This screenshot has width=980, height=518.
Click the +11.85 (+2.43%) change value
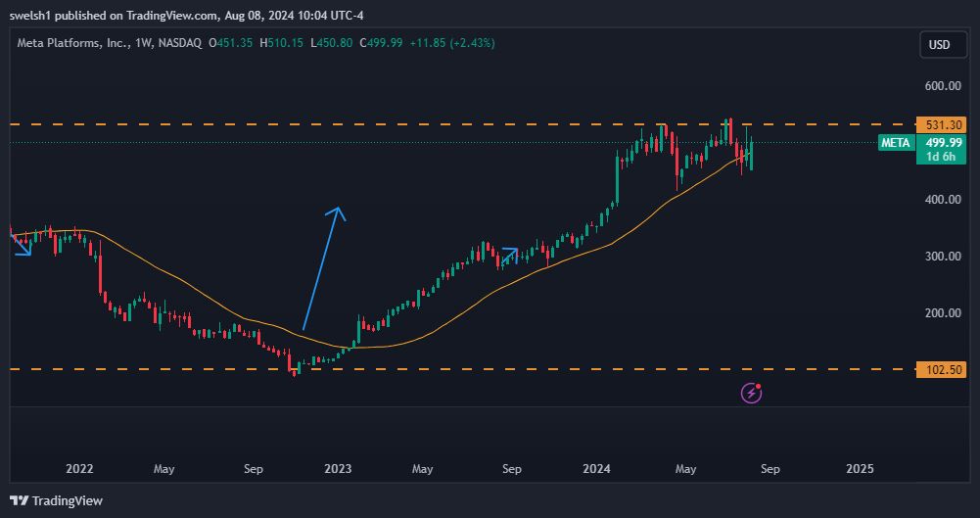(452, 43)
